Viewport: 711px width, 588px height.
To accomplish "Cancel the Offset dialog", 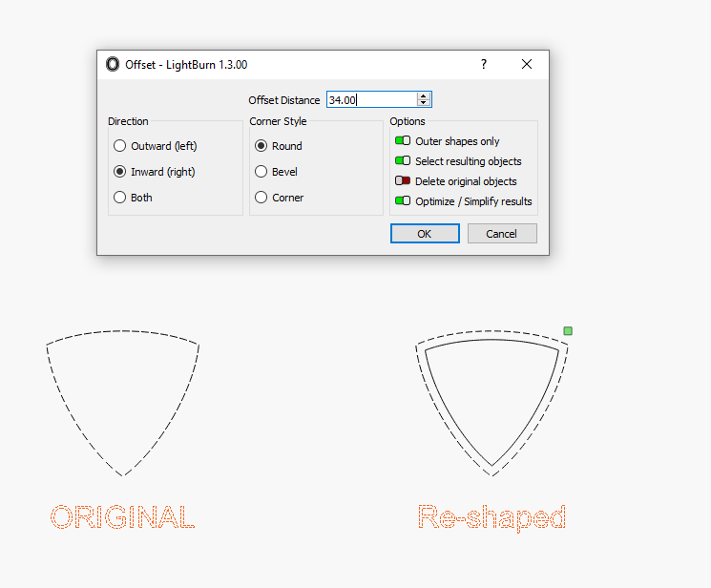I will point(502,234).
